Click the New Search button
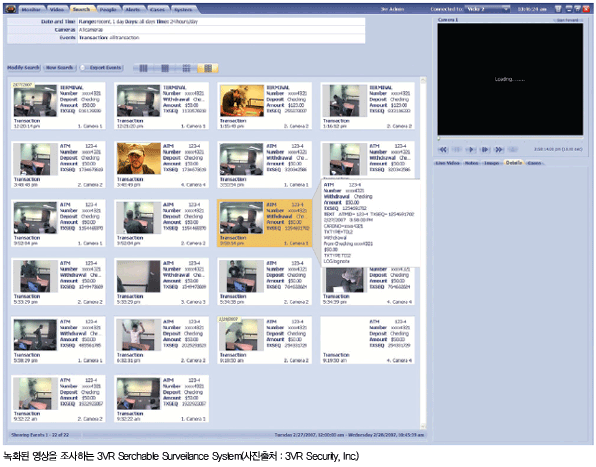The image size is (596, 467). 60,68
